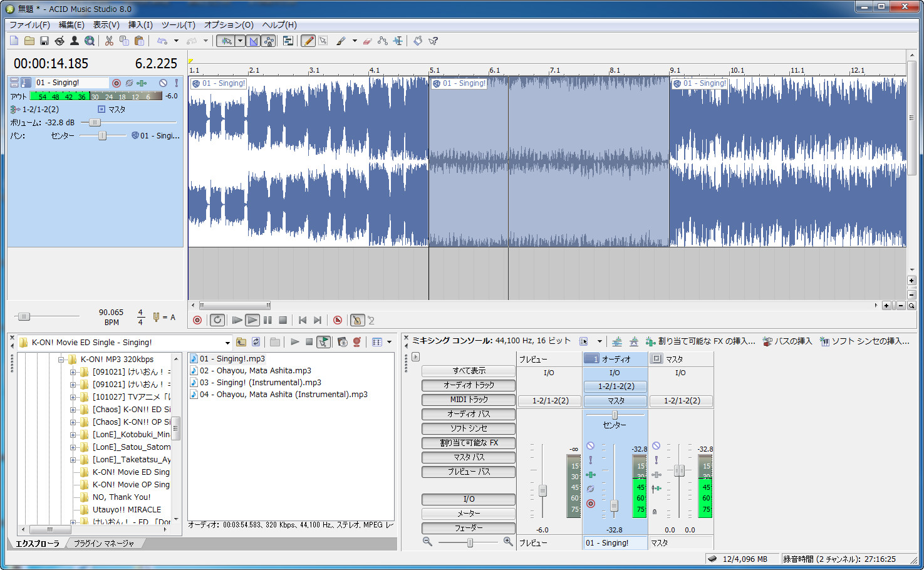Go to end of project
Image resolution: width=924 pixels, height=570 pixels.
[x=318, y=320]
